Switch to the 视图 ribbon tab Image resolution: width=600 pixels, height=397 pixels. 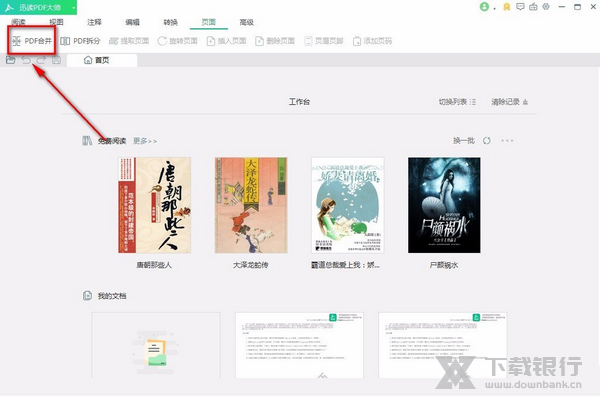point(56,22)
